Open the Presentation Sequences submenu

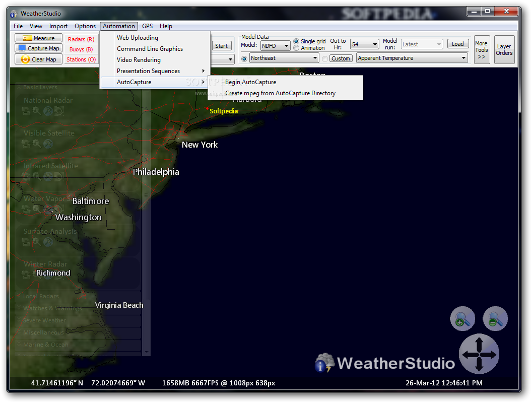pyautogui.click(x=155, y=71)
